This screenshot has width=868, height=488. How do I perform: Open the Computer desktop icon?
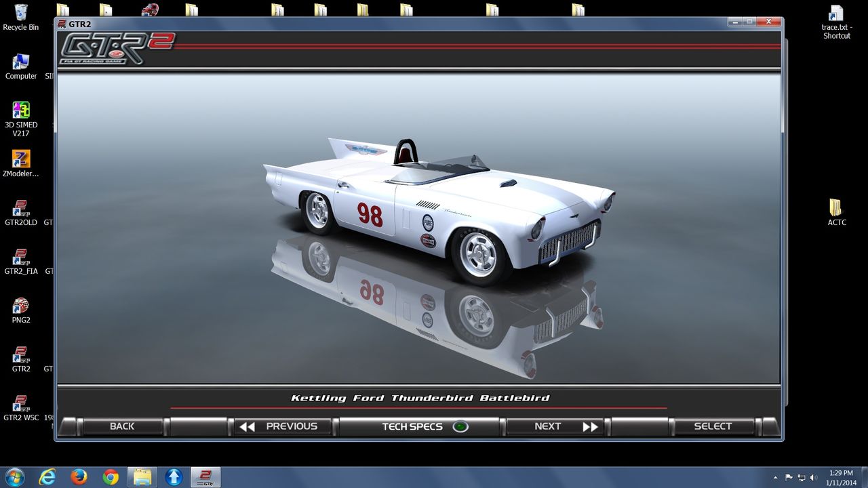[x=21, y=66]
